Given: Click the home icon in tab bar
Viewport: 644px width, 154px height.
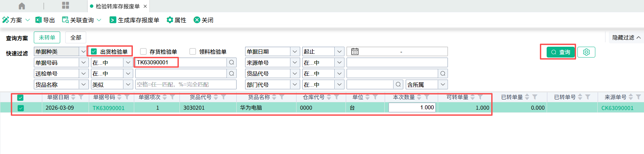Looking at the screenshot, I should tap(22, 6).
